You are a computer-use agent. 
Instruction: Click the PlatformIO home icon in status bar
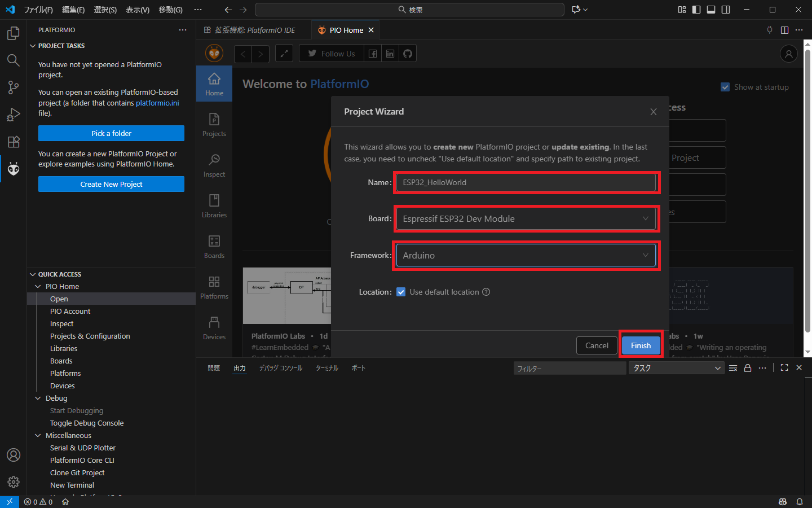click(65, 502)
